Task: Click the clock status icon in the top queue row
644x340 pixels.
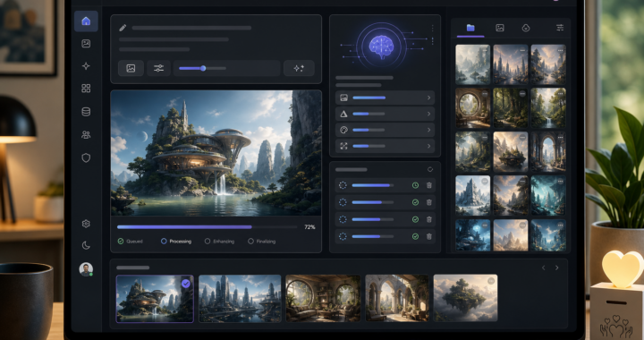Action: point(415,185)
